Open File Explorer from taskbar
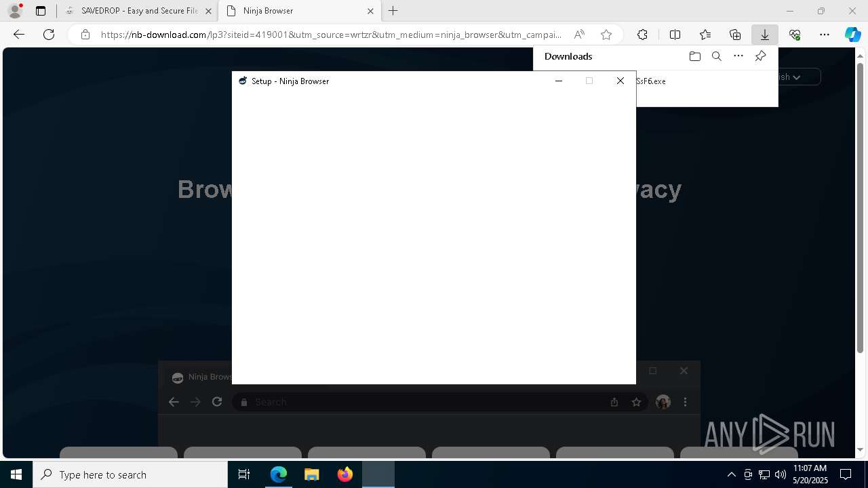This screenshot has width=868, height=488. coord(311,474)
